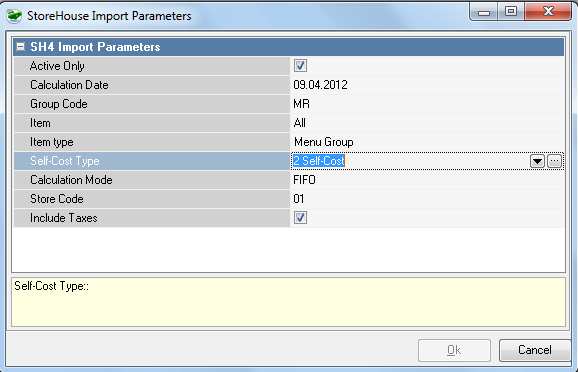Click the StoreHouse app icon in title bar
Screen dimensions: 578x372
pyautogui.click(x=14, y=16)
